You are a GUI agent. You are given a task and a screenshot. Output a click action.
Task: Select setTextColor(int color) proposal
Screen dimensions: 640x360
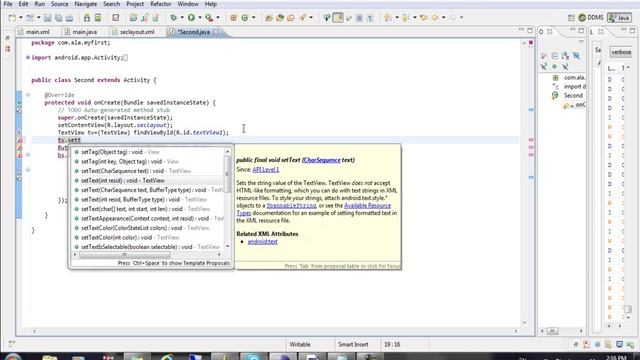[x=148, y=237]
